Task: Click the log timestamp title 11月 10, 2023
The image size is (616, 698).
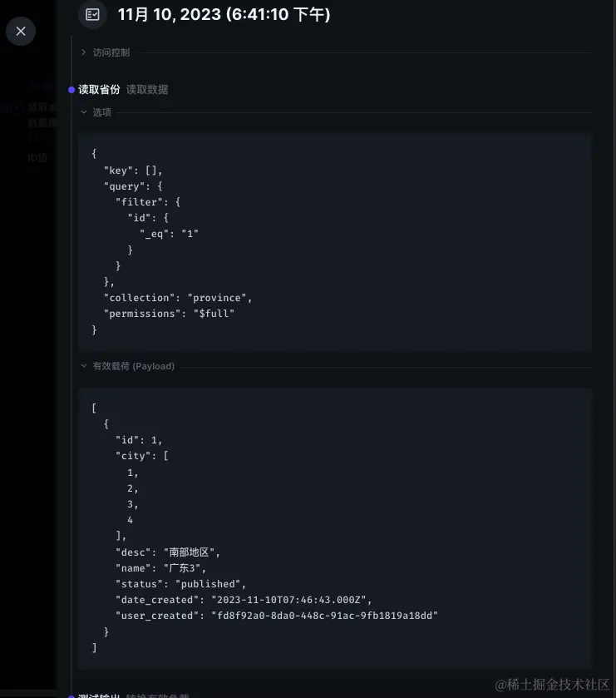Action: click(224, 14)
